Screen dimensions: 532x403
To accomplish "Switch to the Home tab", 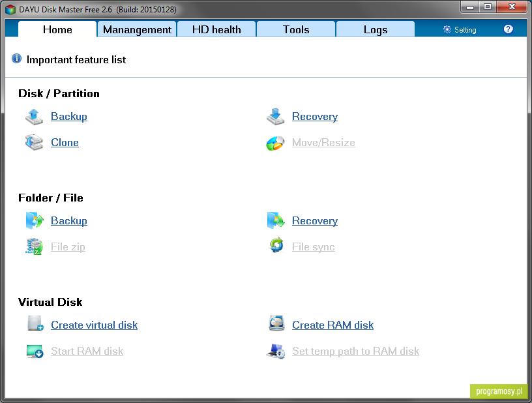I will [57, 29].
